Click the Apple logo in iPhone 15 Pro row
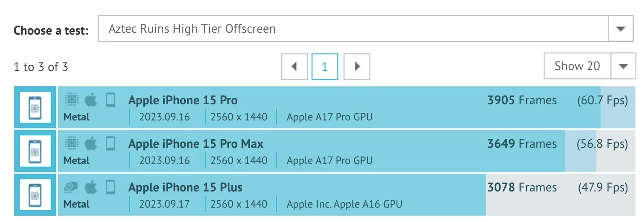 (x=91, y=99)
